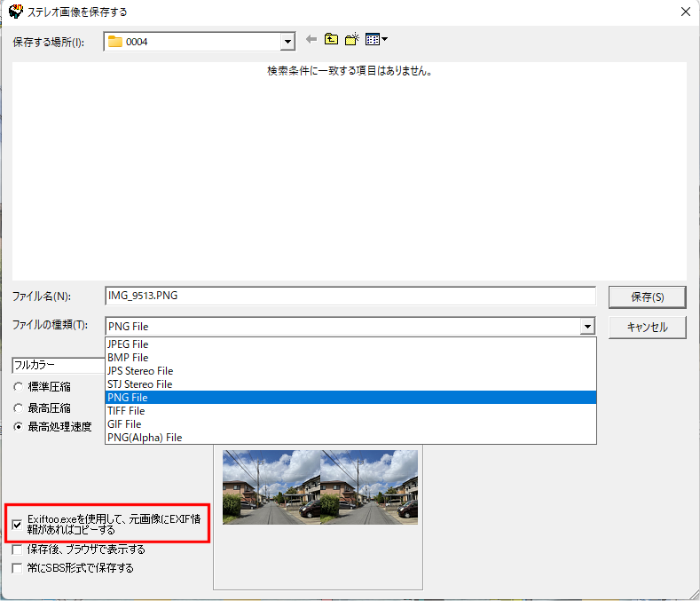This screenshot has height=601, width=700.
Task: Select TIFF File from the list
Action: (x=351, y=411)
